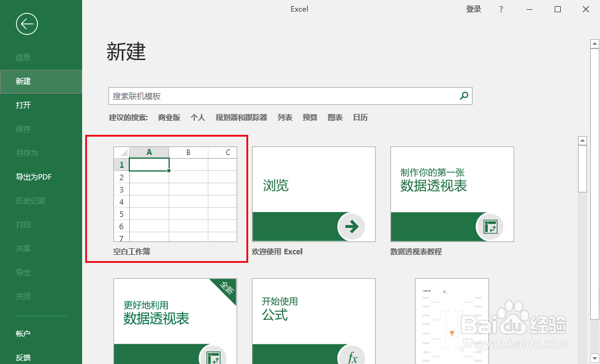Click the template list scrollbar up arrow
Image resolution: width=600 pixels, height=364 pixels.
[x=582, y=141]
